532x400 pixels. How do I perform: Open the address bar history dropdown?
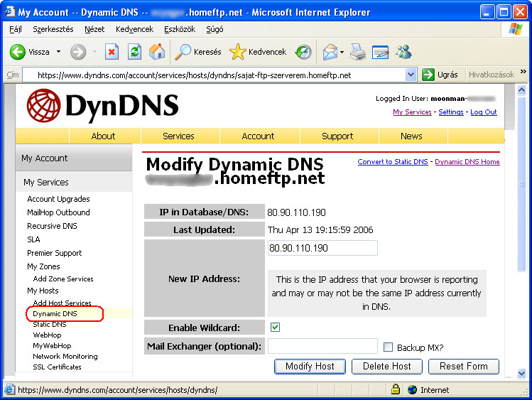(x=411, y=75)
